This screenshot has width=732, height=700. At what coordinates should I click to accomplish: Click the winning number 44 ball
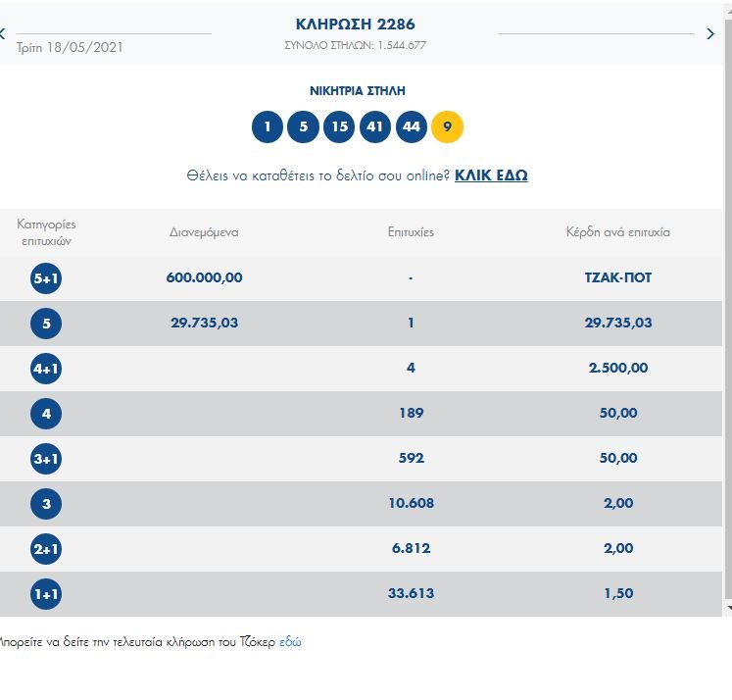pyautogui.click(x=411, y=126)
